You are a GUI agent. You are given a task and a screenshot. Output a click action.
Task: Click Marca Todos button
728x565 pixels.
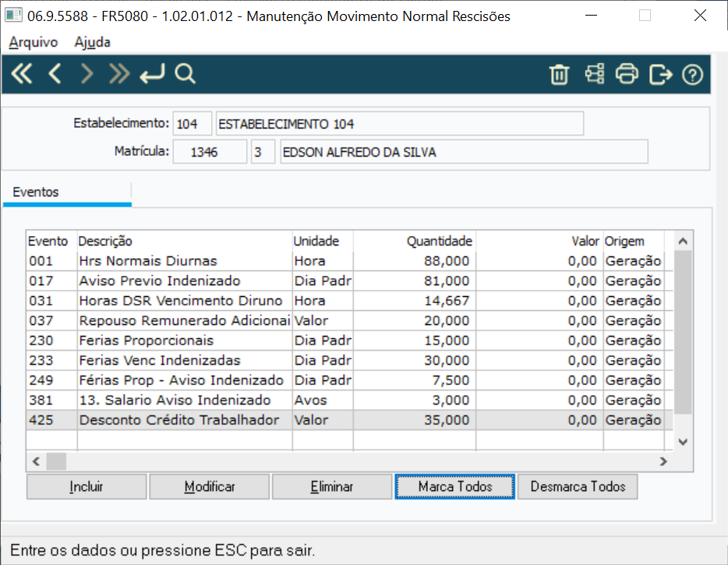tap(455, 486)
